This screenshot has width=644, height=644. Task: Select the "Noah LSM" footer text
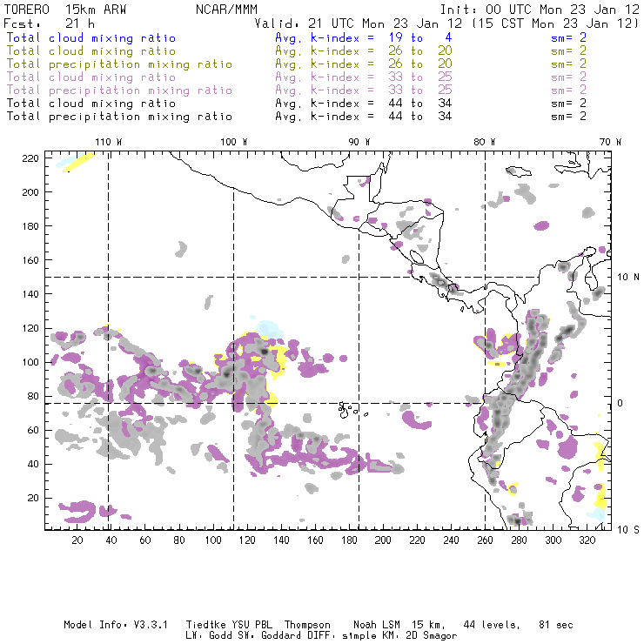coord(377,625)
